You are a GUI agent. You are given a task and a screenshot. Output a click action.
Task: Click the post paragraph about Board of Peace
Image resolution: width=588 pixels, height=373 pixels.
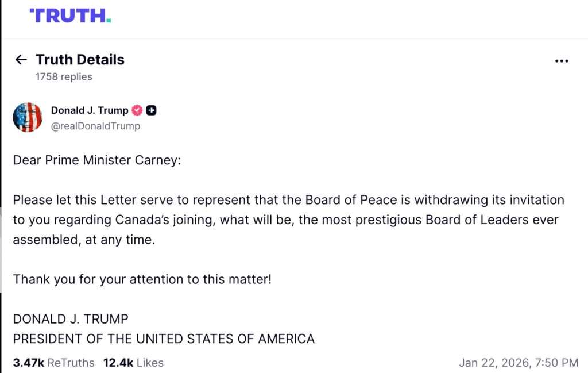coord(288,220)
